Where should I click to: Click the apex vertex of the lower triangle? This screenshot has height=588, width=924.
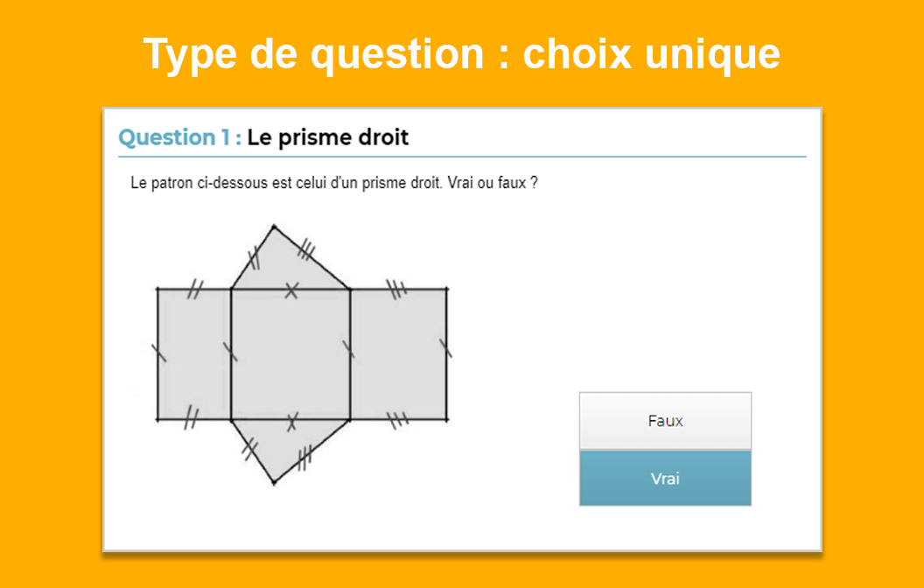coord(274,483)
